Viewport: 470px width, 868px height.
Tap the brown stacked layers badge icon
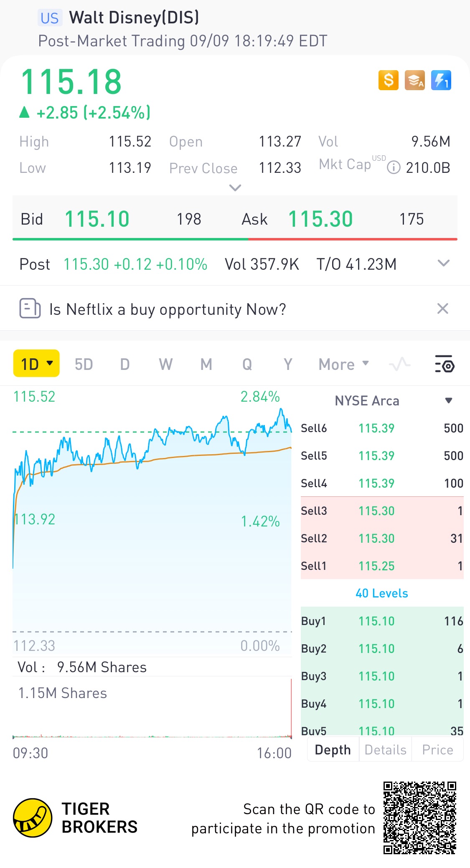pyautogui.click(x=414, y=80)
